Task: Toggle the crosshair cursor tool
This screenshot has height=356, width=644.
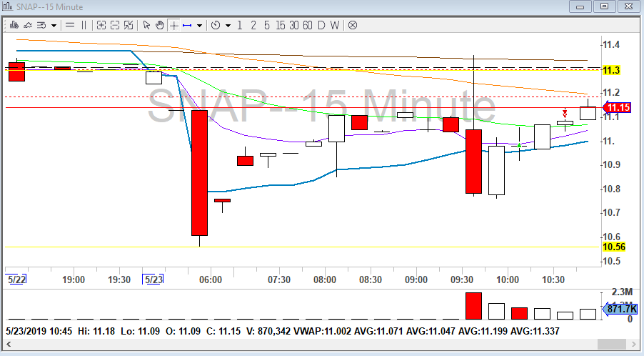Action: pos(173,25)
